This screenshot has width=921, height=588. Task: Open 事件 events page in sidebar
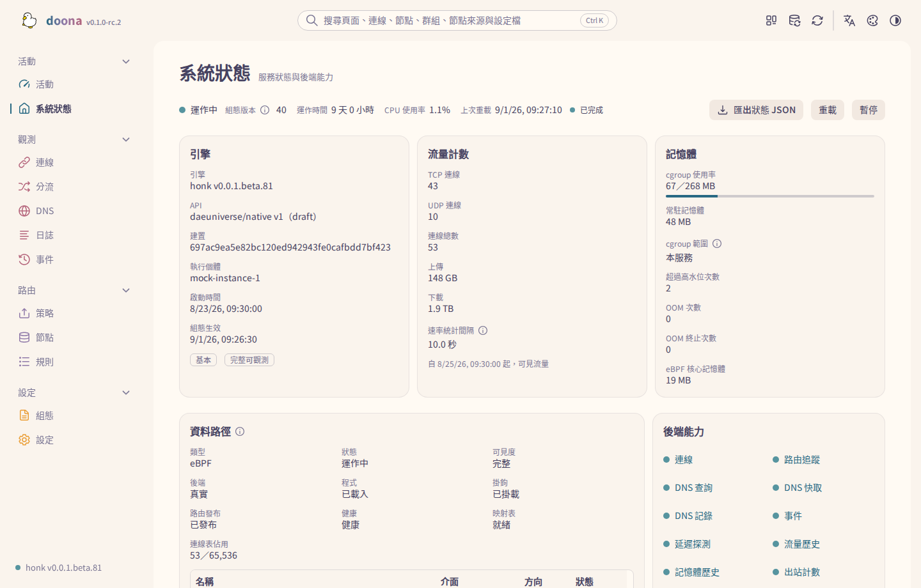pyautogui.click(x=74, y=259)
